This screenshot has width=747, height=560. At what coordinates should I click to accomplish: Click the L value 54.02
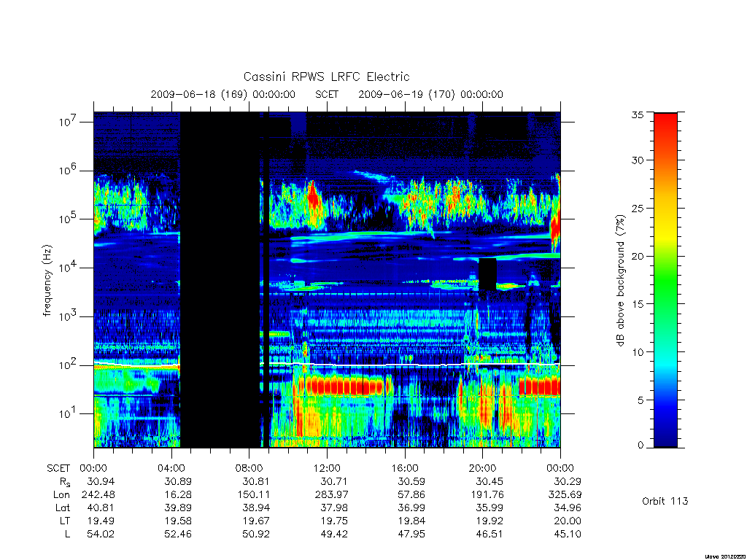[x=101, y=534]
